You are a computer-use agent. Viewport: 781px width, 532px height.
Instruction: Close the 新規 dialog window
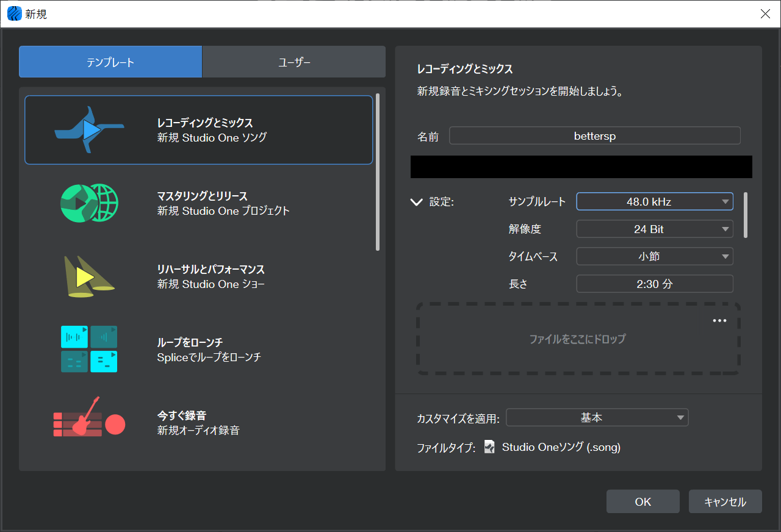point(765,14)
